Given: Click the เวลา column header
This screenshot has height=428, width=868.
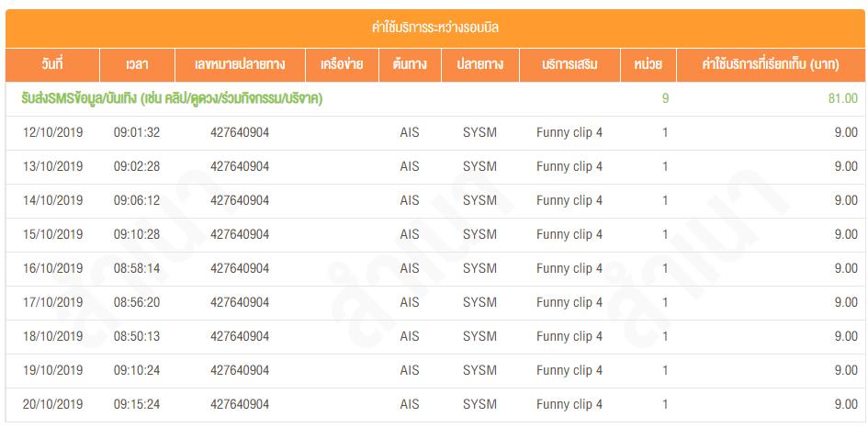Looking at the screenshot, I should (137, 65).
